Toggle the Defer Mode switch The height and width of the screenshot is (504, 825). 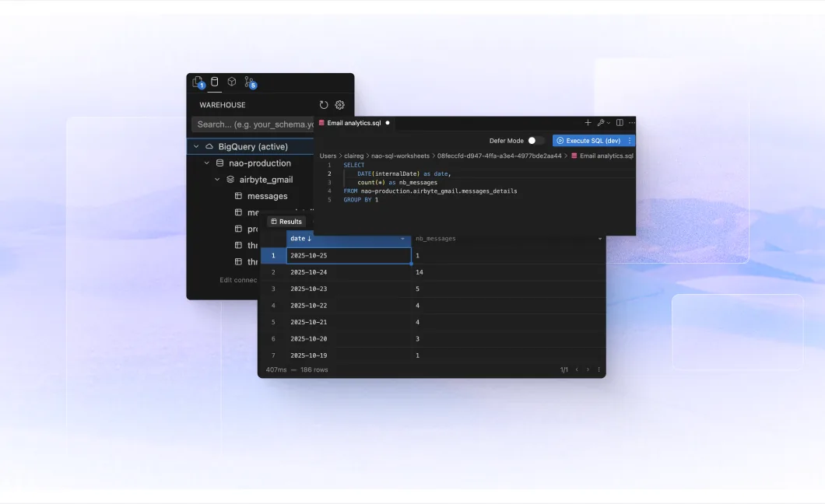click(x=535, y=140)
